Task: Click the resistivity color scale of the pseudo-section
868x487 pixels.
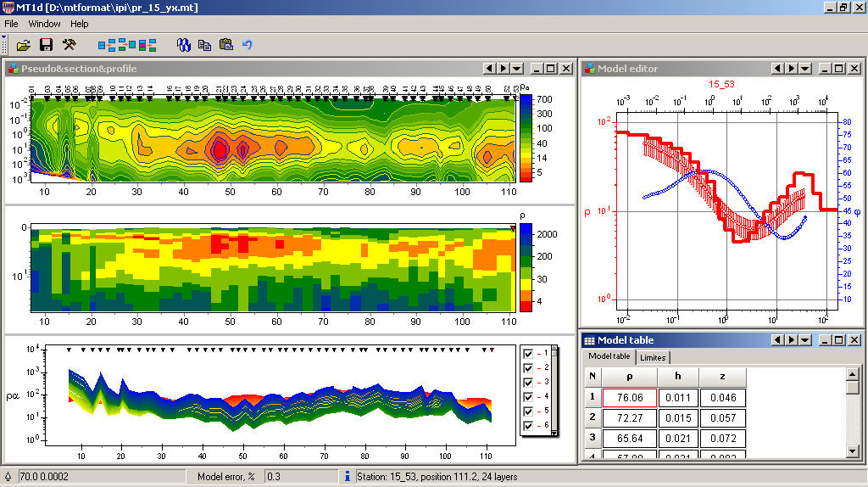Action: pyautogui.click(x=526, y=136)
